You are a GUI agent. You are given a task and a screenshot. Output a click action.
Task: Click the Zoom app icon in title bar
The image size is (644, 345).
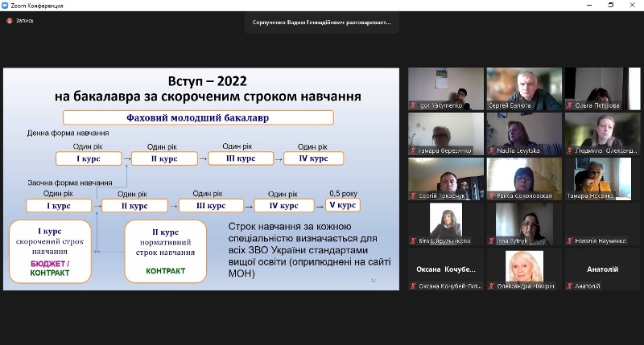point(5,6)
